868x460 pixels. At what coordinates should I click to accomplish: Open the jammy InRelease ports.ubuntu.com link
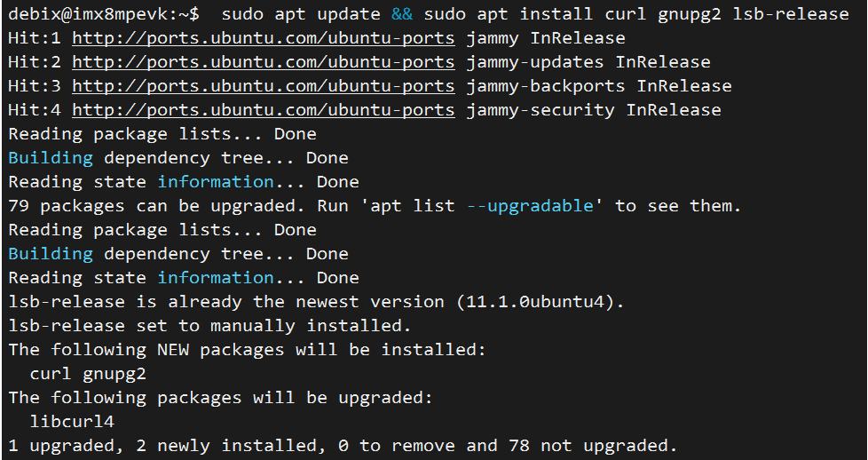(x=264, y=38)
